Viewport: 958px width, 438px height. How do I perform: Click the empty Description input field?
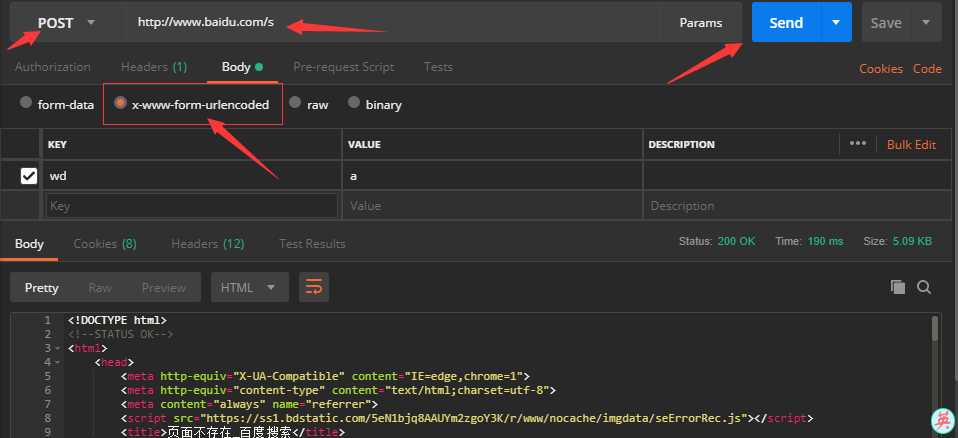[797, 206]
